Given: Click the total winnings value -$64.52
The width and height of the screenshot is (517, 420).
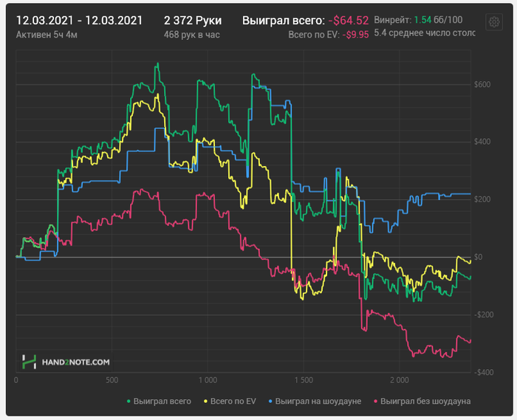Looking at the screenshot, I should pos(349,21).
